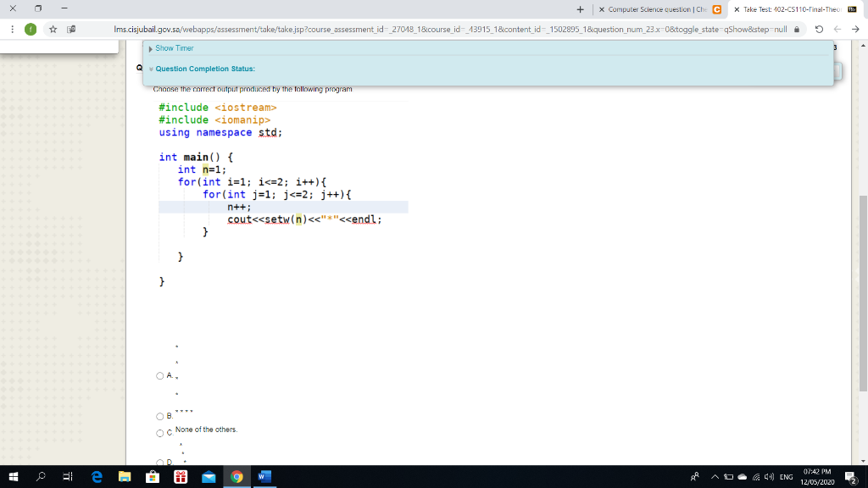Click the code line "n++;"
Screen dimensions: 868x488
tap(239, 207)
